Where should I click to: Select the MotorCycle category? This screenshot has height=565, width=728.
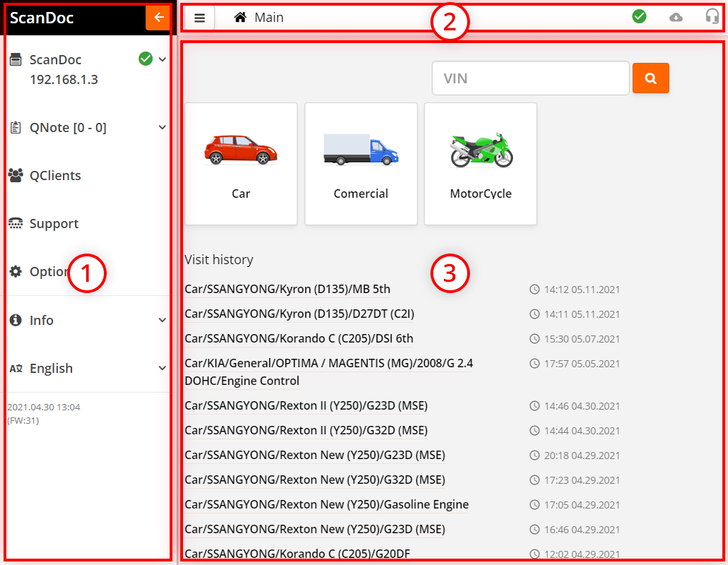[x=481, y=164]
